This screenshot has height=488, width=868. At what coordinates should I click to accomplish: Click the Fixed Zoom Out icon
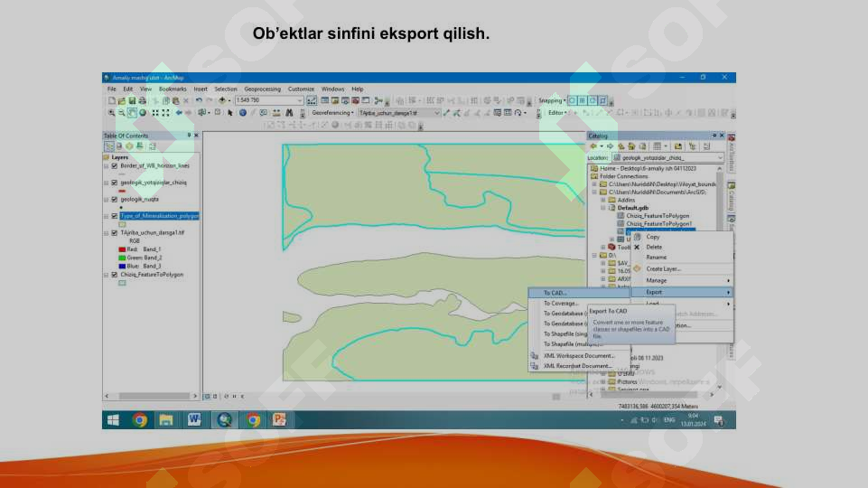[165, 113]
